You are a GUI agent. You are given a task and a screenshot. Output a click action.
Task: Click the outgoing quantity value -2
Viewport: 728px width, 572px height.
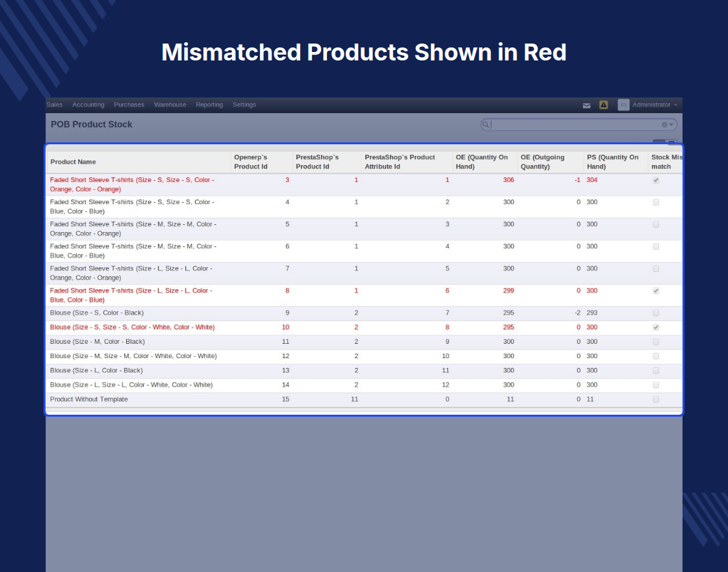[x=577, y=313]
